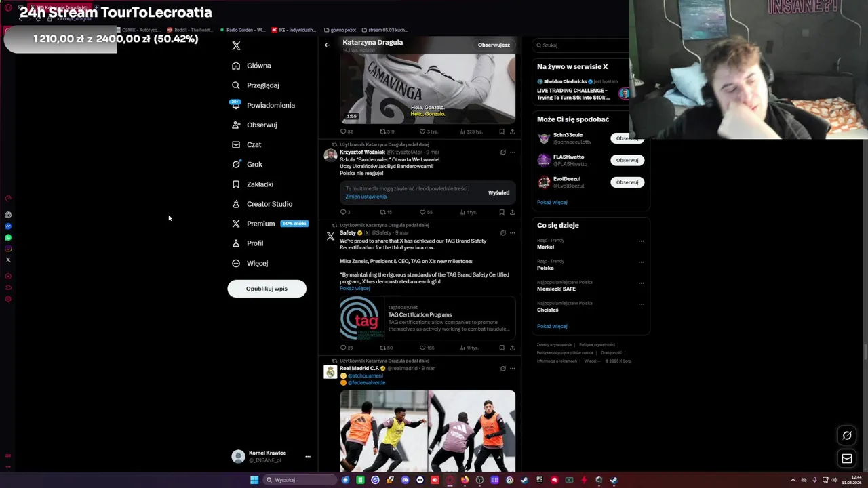Follow EvolDeezul via Obserwuj button
868x488 pixels.
point(627,182)
